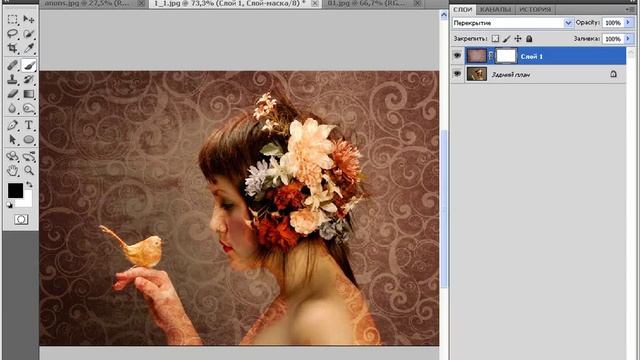Select the Задний план layer name

pyautogui.click(x=511, y=75)
